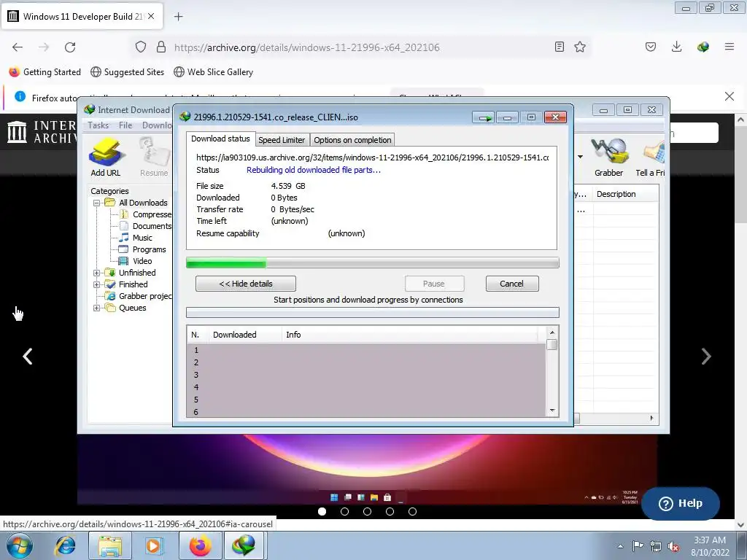Select the Music category
747x560 pixels.
tap(136, 238)
